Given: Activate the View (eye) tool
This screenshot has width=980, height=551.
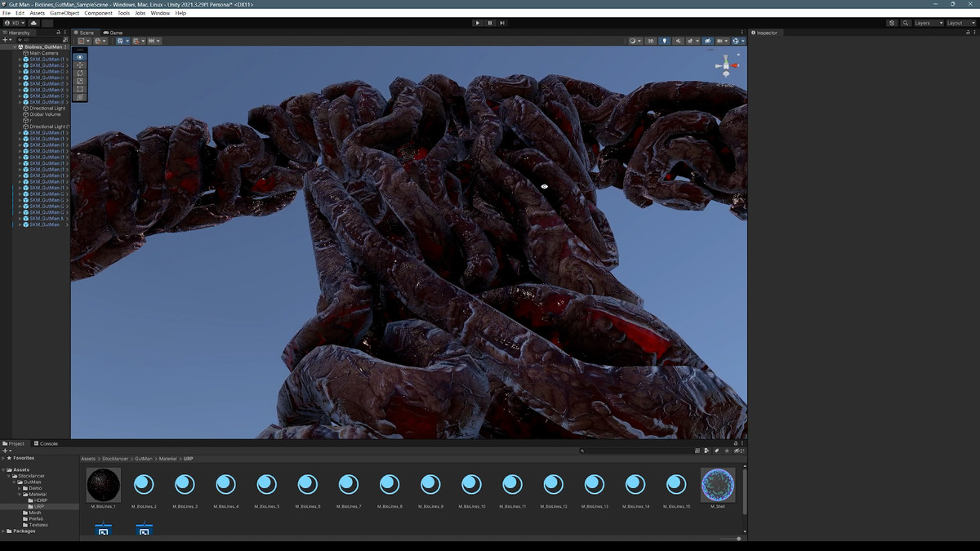Looking at the screenshot, I should point(79,57).
